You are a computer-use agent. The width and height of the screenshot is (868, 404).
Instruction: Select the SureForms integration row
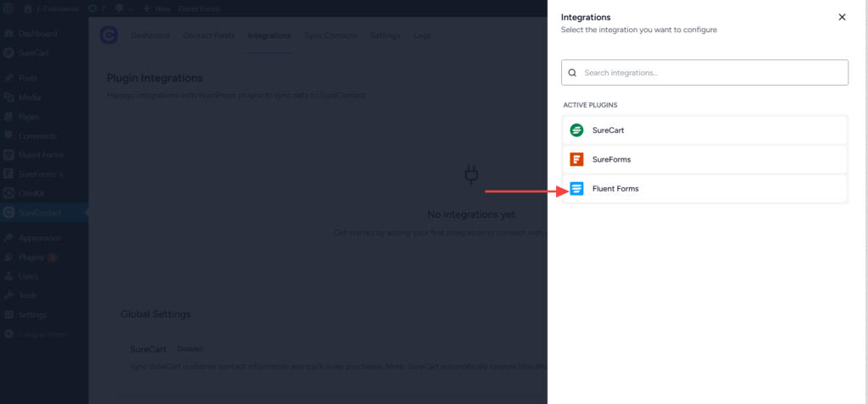tap(705, 159)
